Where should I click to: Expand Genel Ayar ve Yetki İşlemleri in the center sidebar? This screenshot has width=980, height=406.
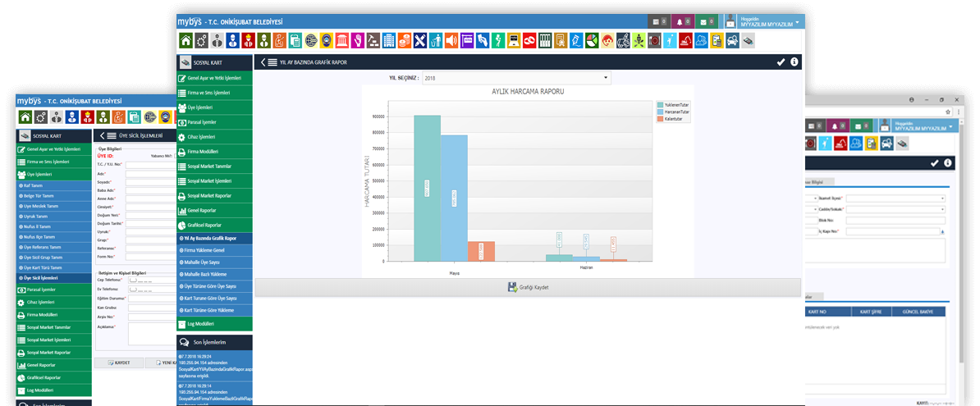click(x=215, y=79)
